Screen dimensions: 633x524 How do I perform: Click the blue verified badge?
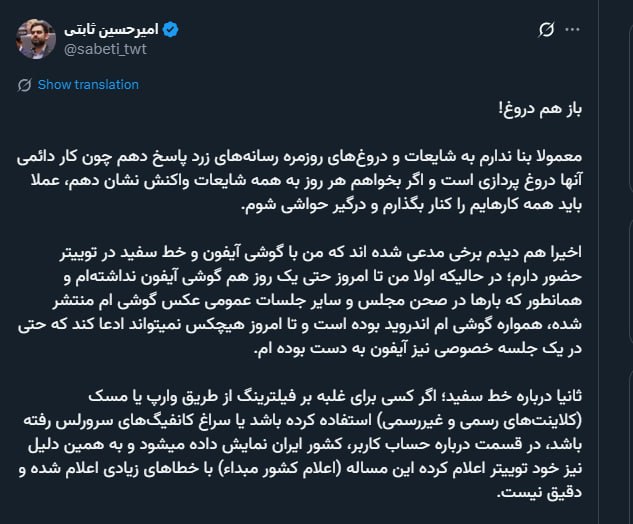point(171,31)
